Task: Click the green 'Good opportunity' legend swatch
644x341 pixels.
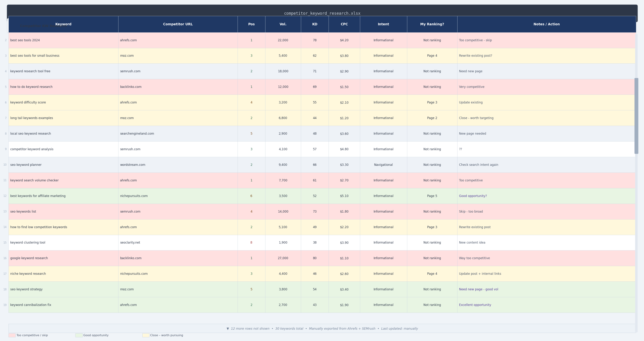Action: pyautogui.click(x=79, y=335)
